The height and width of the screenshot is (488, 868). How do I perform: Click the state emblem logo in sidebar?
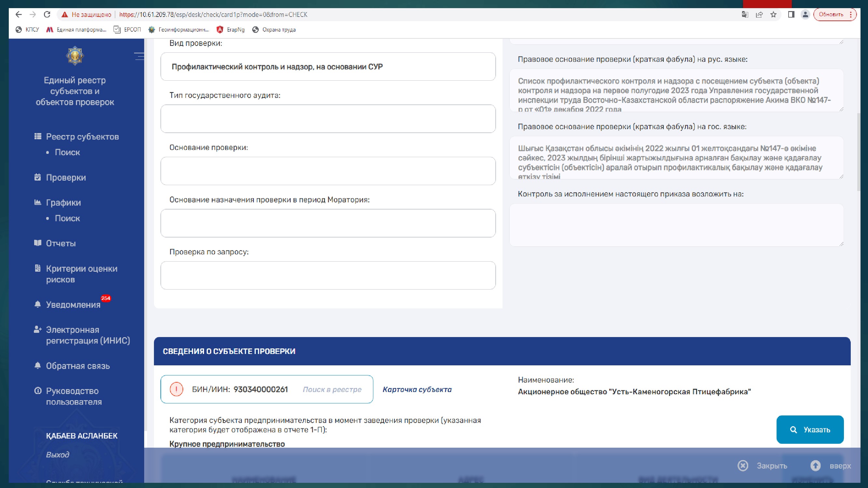pyautogui.click(x=75, y=56)
